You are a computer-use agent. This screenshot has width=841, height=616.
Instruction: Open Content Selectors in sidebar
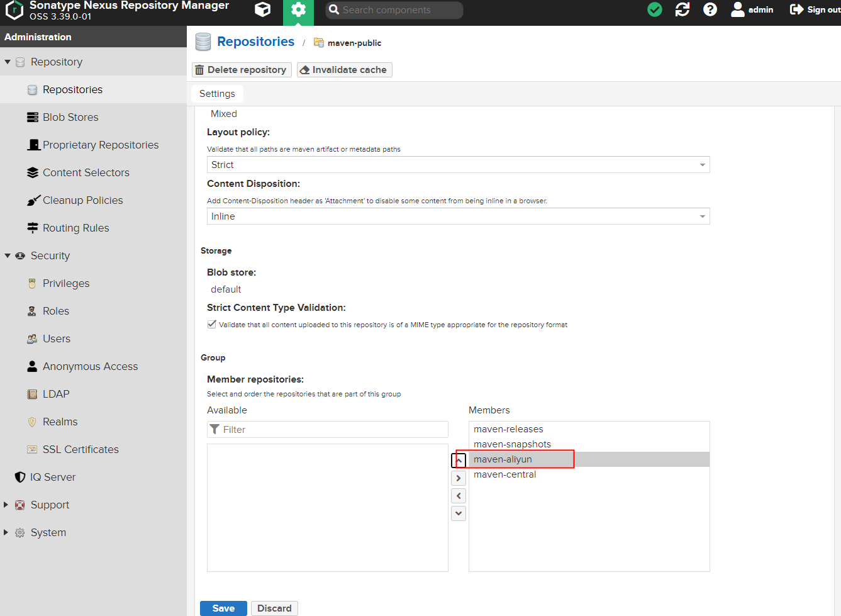pyautogui.click(x=93, y=172)
